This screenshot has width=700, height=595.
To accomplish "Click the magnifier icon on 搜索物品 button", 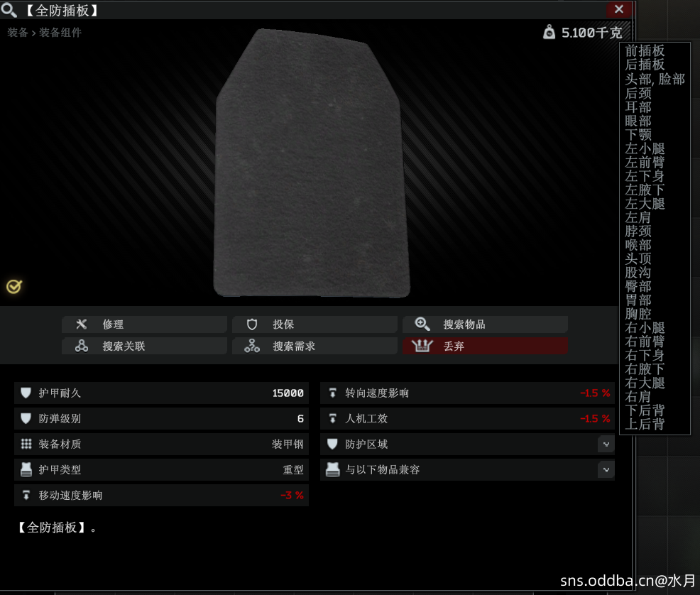I will [x=422, y=324].
